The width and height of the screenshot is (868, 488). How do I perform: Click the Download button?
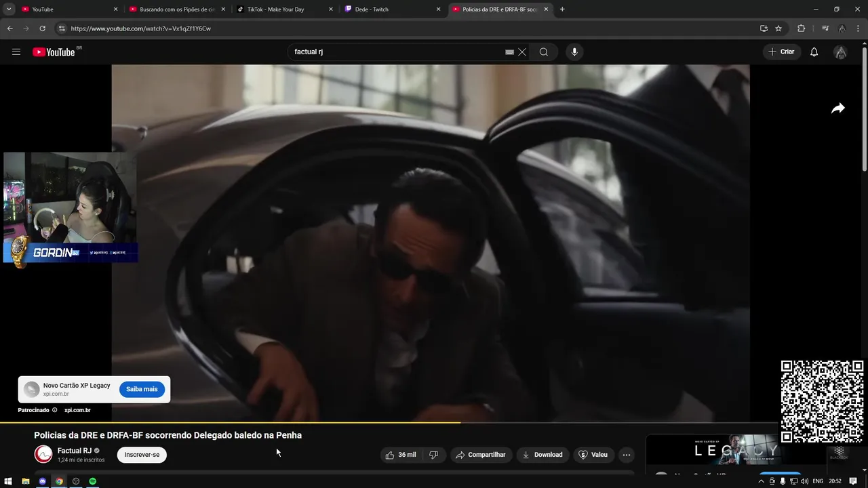(542, 455)
